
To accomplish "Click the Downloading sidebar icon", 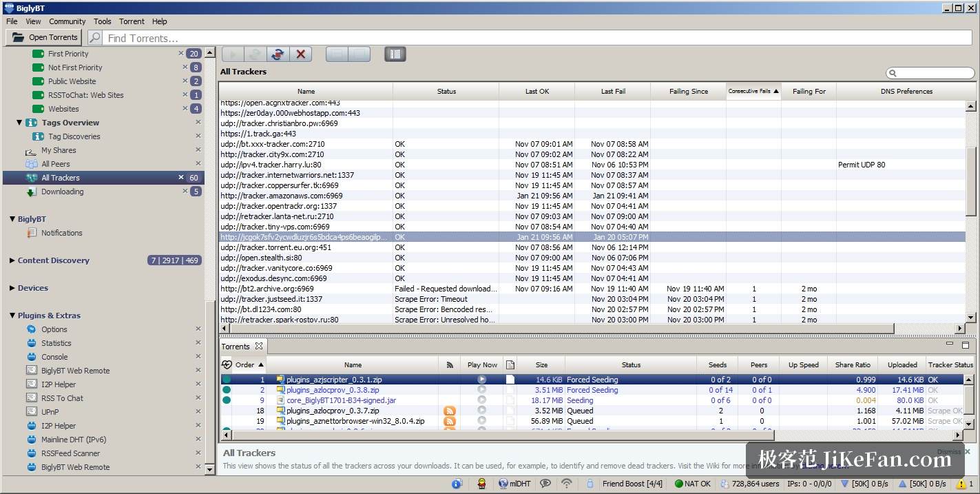I will [x=31, y=192].
